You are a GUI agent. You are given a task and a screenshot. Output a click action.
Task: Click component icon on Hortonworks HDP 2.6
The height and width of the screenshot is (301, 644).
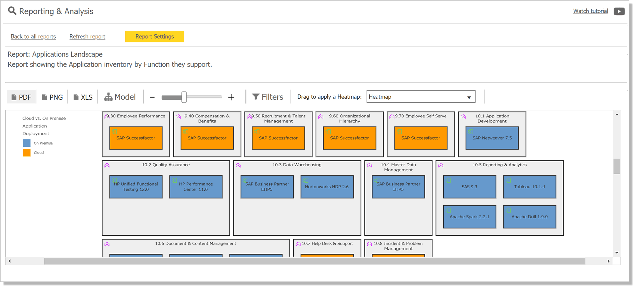point(305,180)
